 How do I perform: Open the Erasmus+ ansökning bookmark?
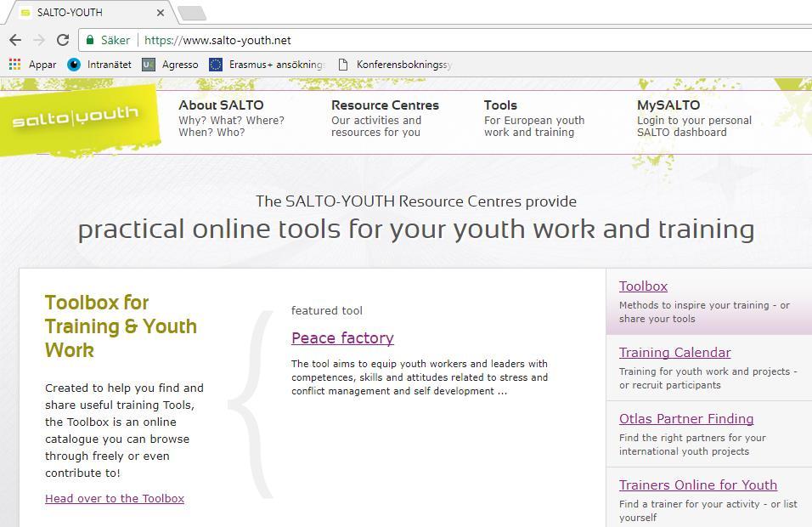pyautogui.click(x=268, y=65)
